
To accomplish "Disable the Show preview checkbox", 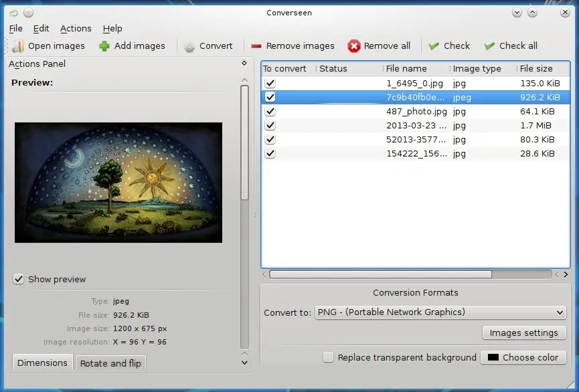I will [19, 279].
